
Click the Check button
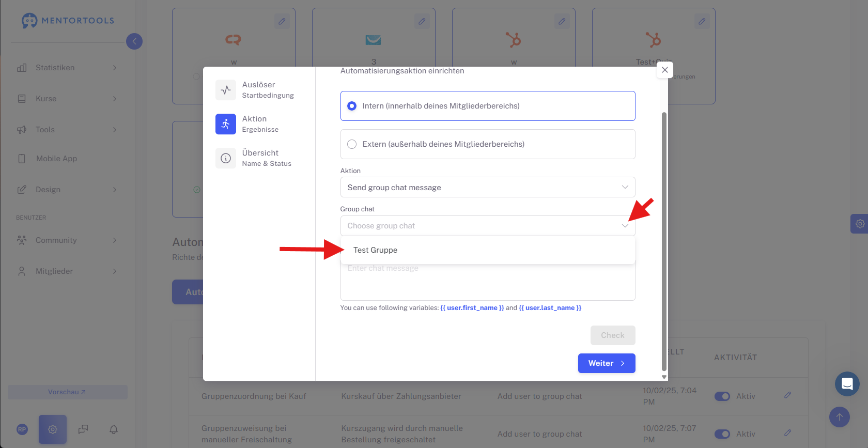pyautogui.click(x=613, y=335)
